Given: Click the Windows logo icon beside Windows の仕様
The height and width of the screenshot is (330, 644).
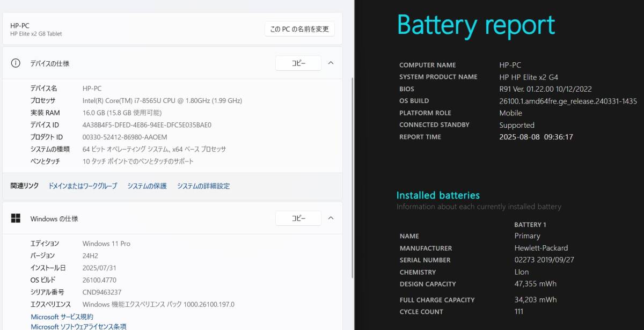Looking at the screenshot, I should [x=16, y=218].
